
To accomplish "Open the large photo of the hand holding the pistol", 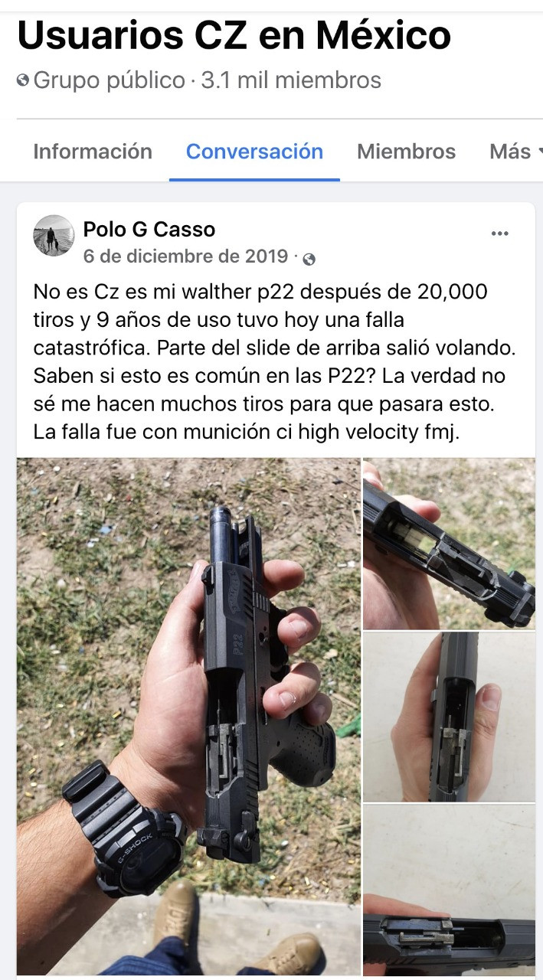I will 188,717.
